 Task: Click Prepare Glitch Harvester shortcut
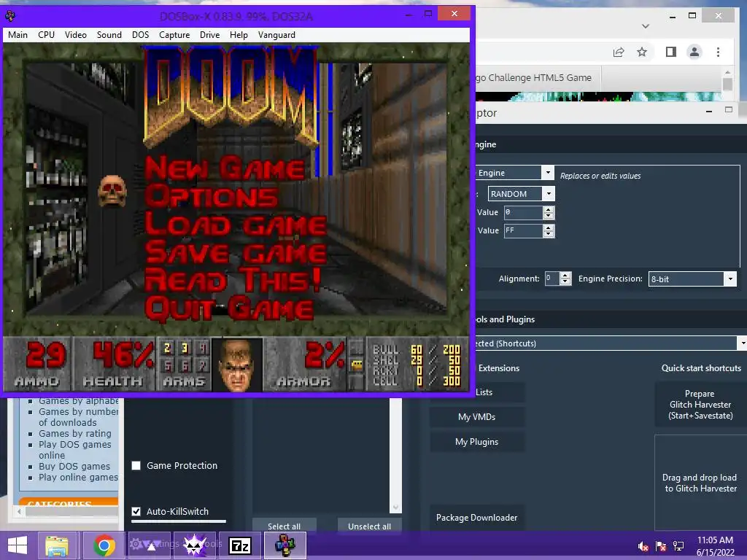(x=700, y=405)
